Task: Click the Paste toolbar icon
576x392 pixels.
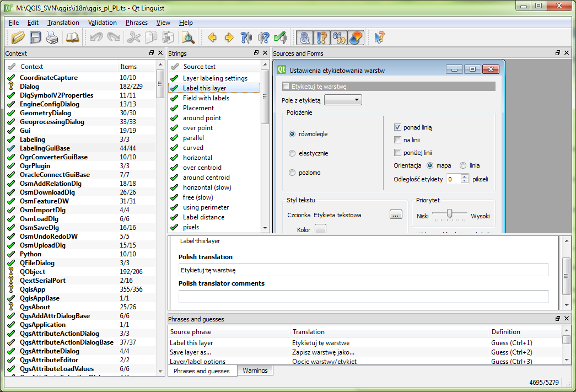Action: click(168, 37)
